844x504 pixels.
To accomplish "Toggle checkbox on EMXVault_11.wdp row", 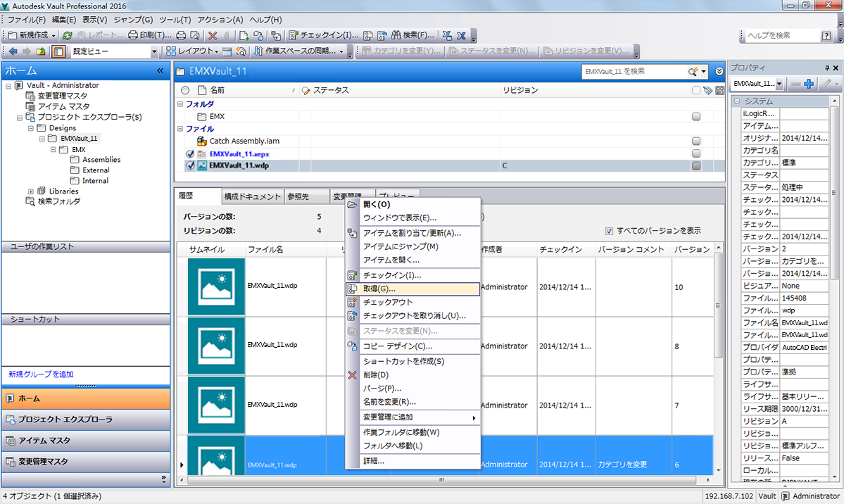I will point(696,166).
